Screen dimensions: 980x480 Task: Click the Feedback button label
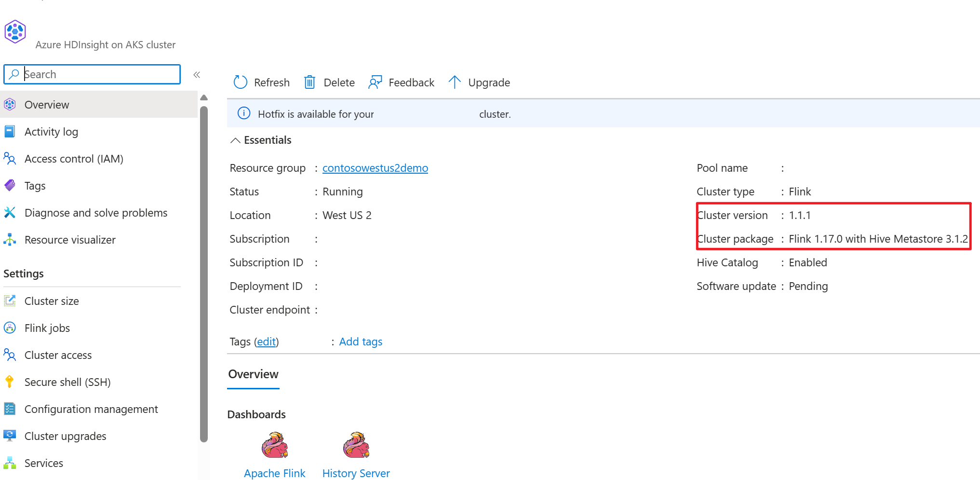(x=412, y=82)
